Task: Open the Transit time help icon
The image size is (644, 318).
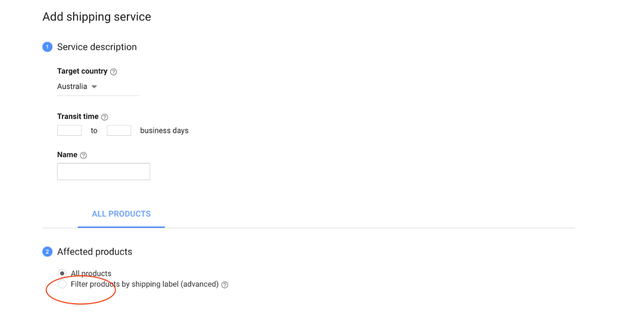Action: pyautogui.click(x=105, y=117)
